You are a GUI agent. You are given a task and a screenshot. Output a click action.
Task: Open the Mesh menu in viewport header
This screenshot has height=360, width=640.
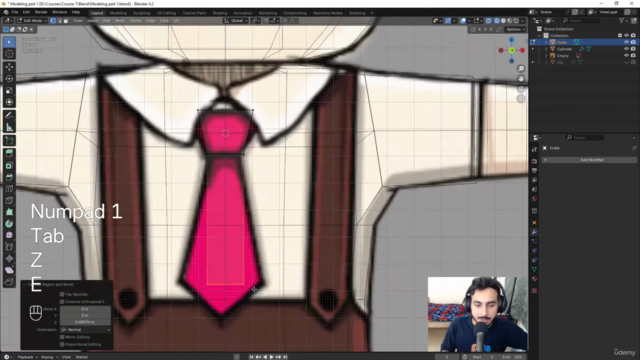(120, 21)
